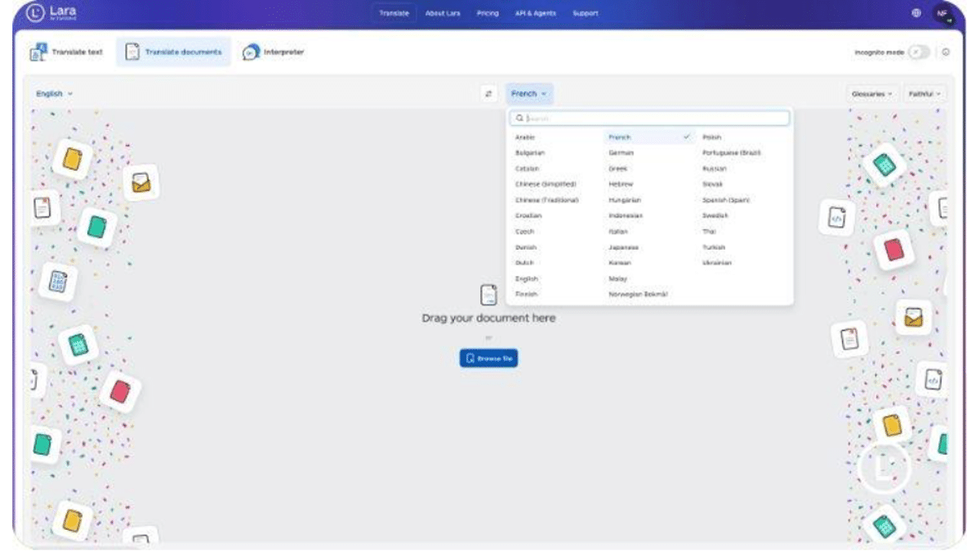This screenshot has height=551, width=980.
Task: Click the incognito mode info icon
Action: [946, 52]
